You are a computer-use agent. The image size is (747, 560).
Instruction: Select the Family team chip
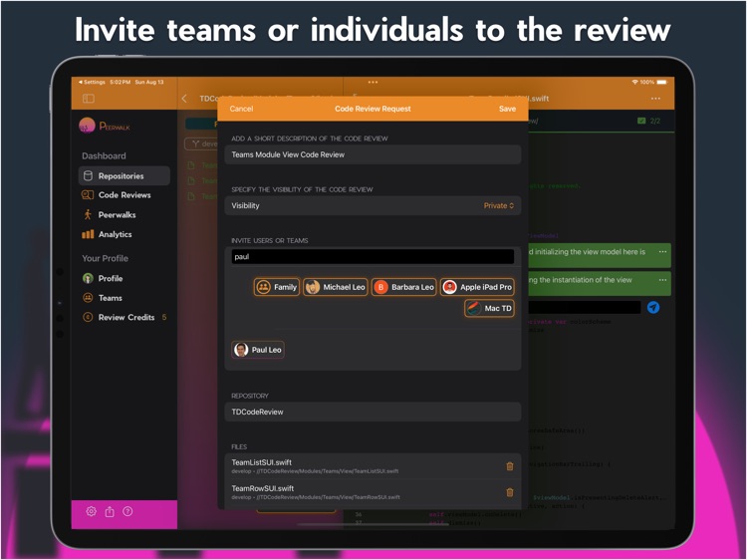(277, 287)
